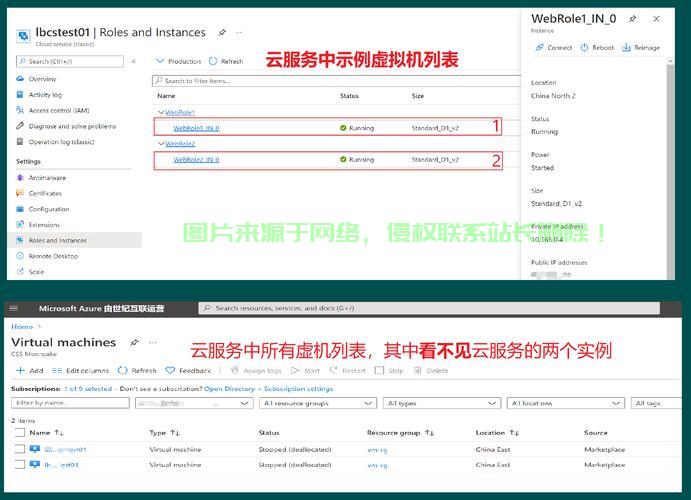Open the ellipsis menu beside the lbcstest01 title

238,32
